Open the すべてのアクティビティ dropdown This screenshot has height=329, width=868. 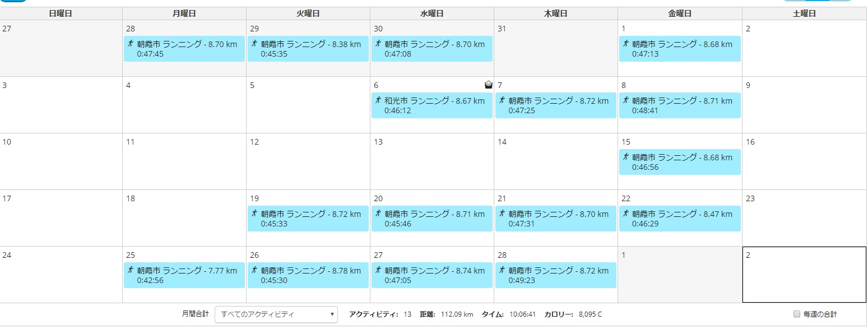276,314
